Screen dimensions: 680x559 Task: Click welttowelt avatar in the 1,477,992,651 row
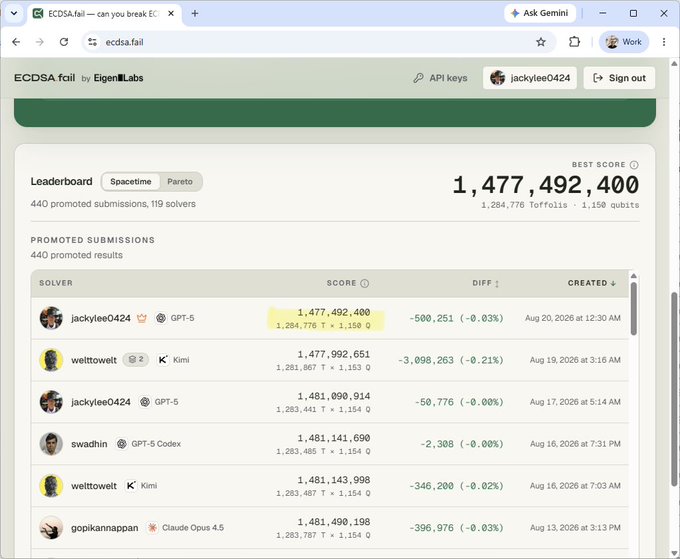51,360
